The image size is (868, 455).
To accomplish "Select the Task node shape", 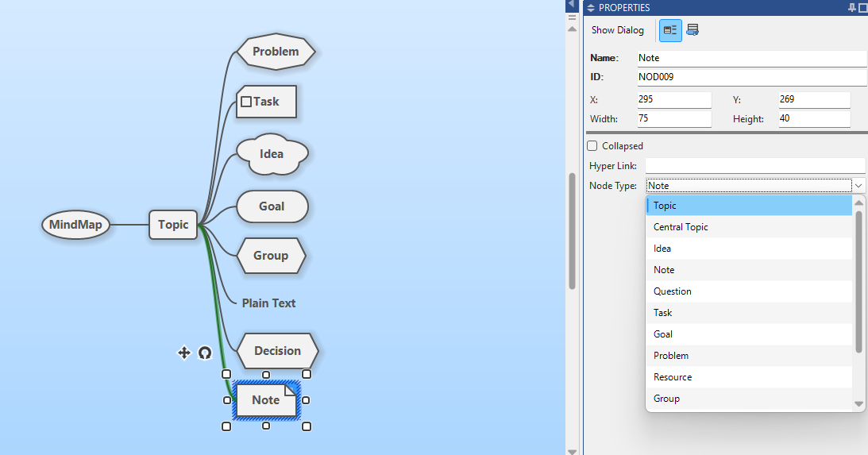I will [x=266, y=102].
